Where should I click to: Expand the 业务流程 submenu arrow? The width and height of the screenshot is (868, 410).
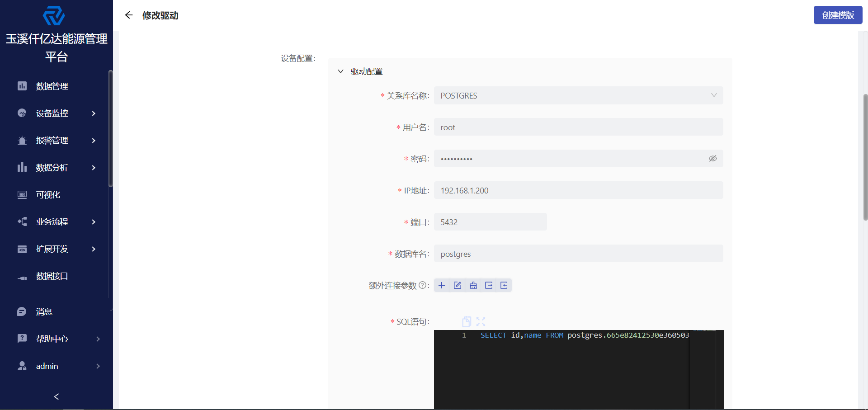tap(94, 222)
